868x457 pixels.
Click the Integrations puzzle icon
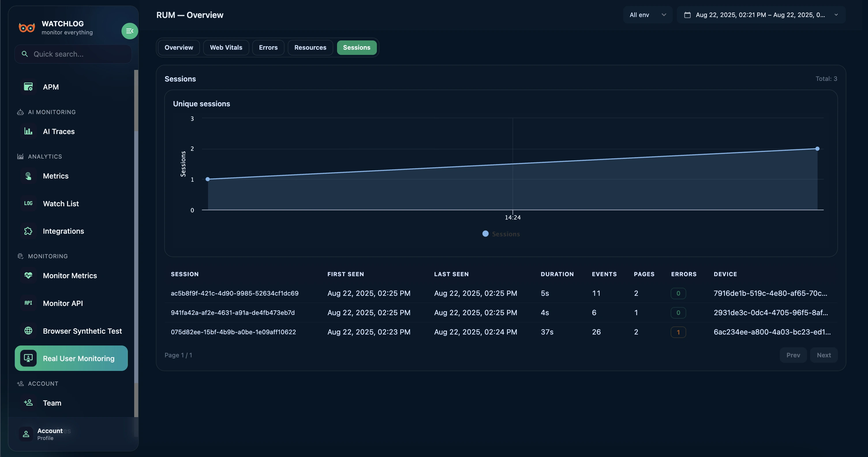pyautogui.click(x=28, y=231)
